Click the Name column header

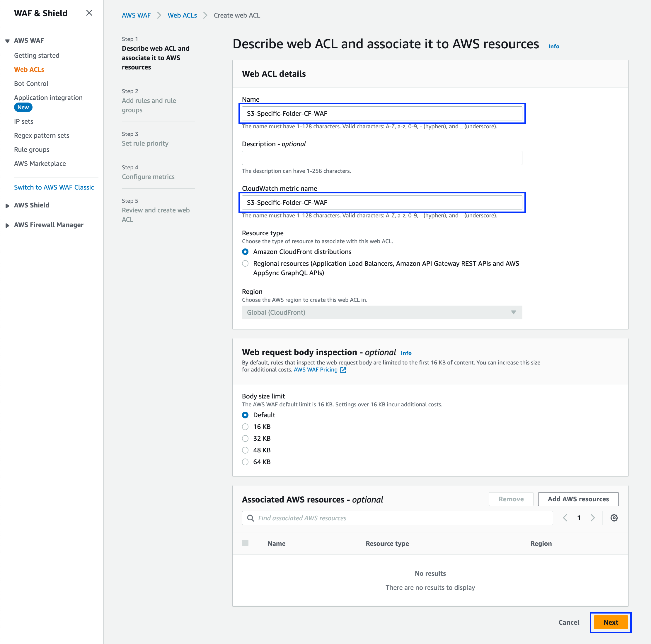[276, 544]
